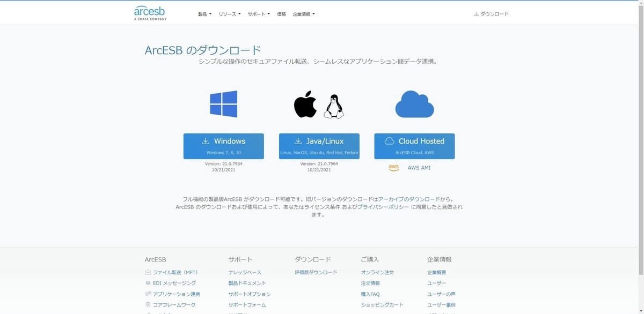
Task: Click the AWS logo icon
Action: click(x=394, y=168)
